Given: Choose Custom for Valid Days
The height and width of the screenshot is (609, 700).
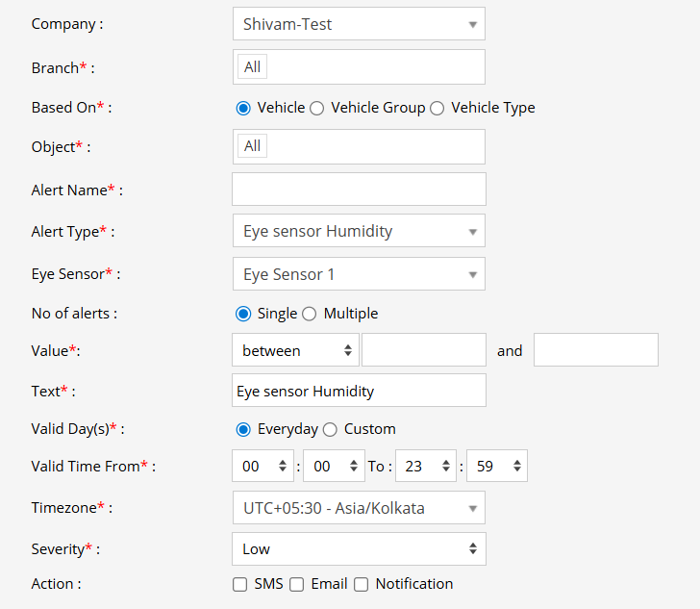Looking at the screenshot, I should (x=330, y=429).
